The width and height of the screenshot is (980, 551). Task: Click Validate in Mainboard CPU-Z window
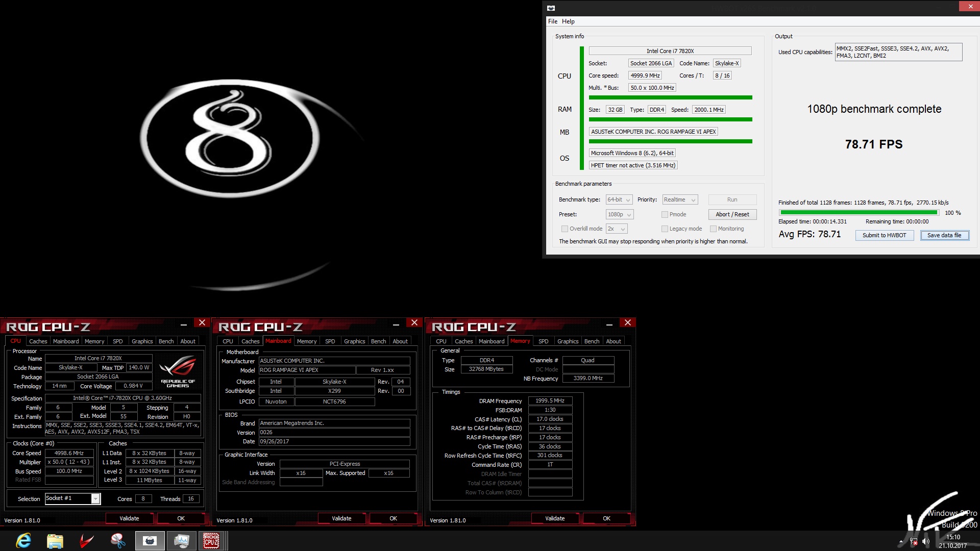(341, 518)
